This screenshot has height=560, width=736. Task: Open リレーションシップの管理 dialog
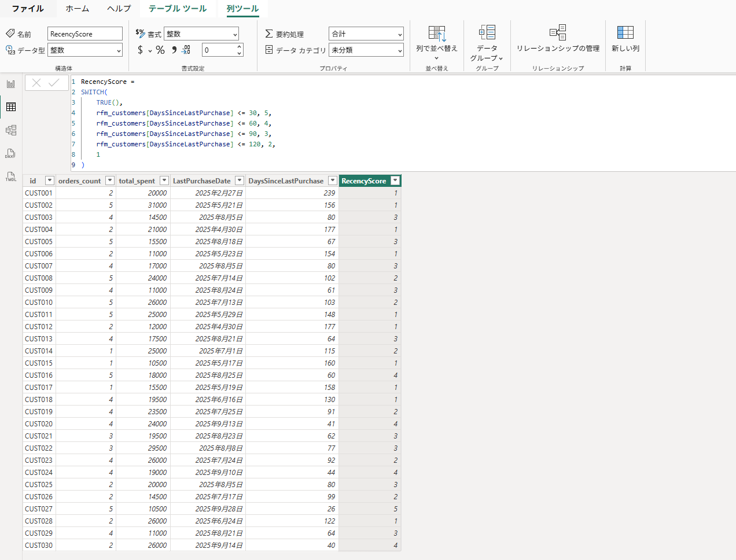click(x=558, y=39)
